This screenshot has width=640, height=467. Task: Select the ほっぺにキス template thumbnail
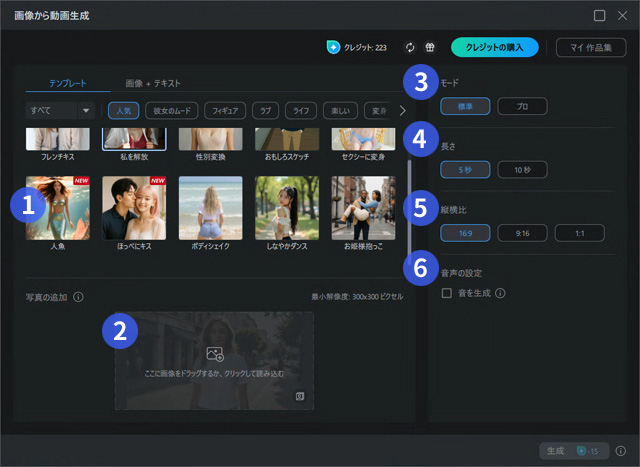[134, 208]
